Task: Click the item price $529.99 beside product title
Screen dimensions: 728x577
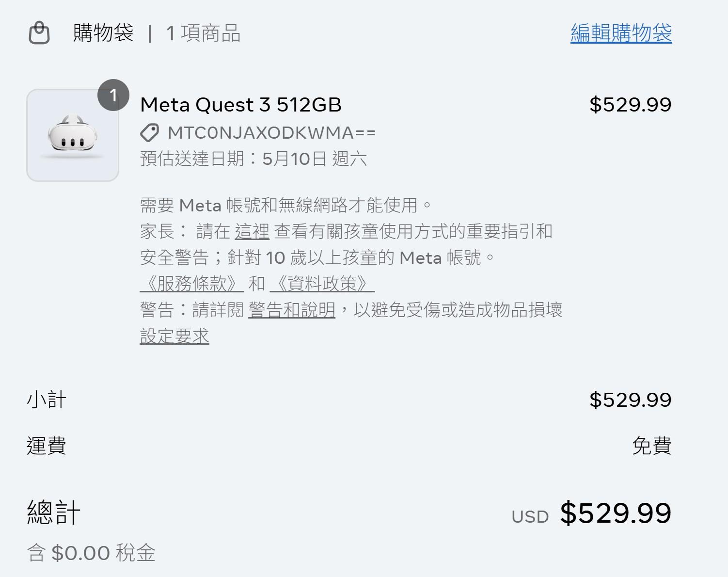Action: click(630, 105)
